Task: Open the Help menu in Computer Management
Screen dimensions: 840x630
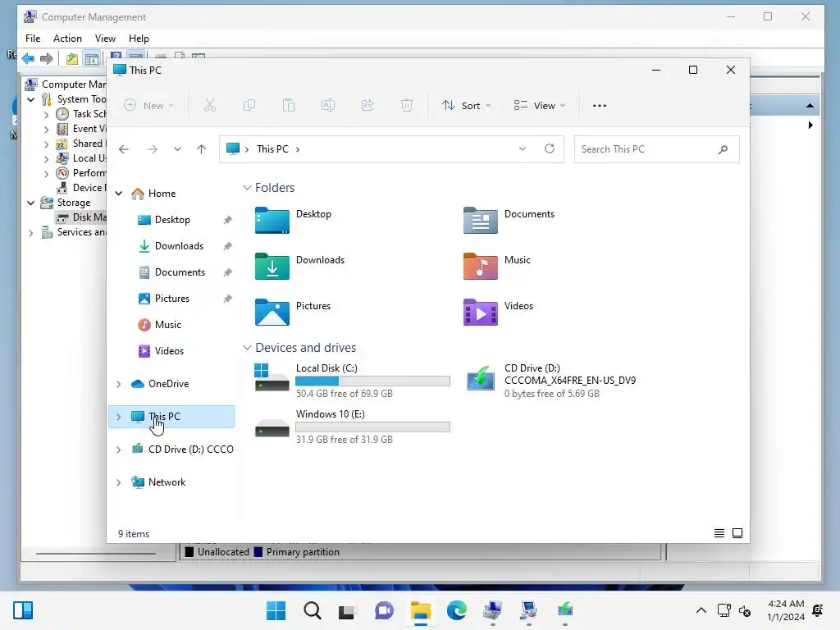Action: tap(139, 39)
